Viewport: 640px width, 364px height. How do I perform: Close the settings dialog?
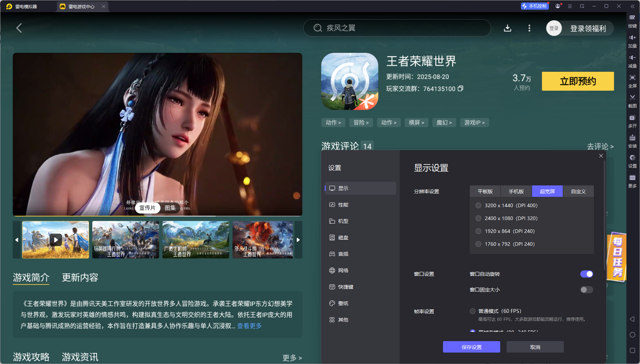pyautogui.click(x=601, y=156)
